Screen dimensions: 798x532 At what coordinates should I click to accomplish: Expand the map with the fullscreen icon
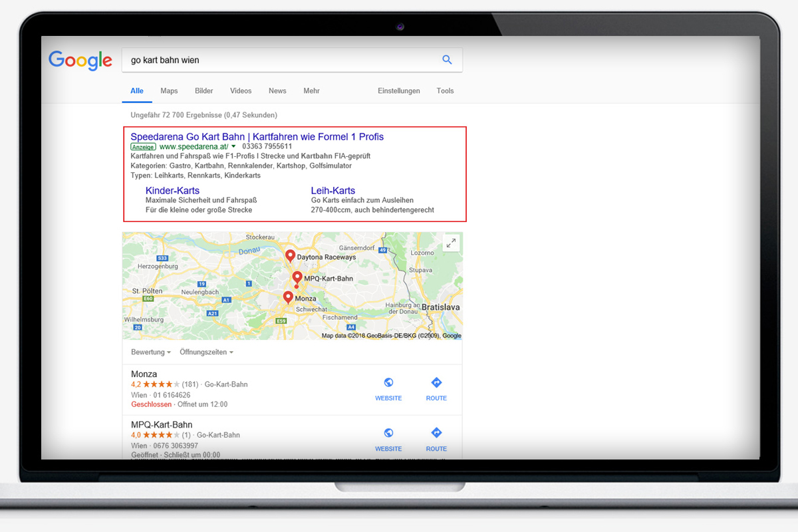click(x=452, y=243)
